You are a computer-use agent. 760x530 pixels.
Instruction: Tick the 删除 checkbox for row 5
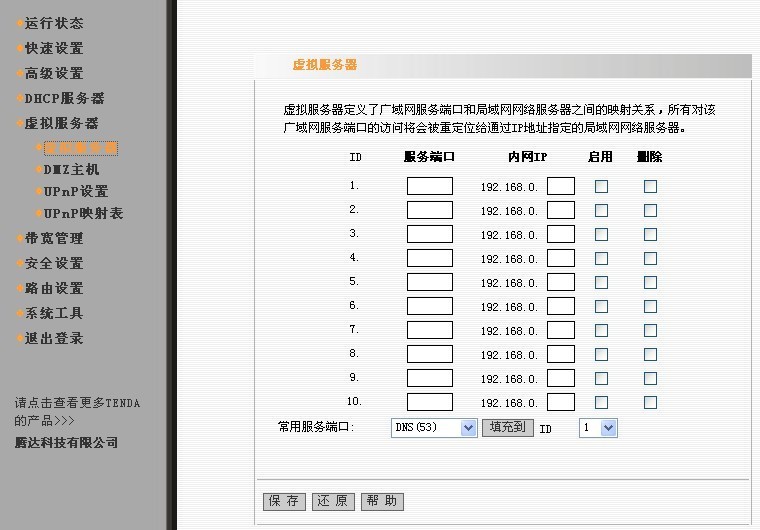(x=650, y=283)
